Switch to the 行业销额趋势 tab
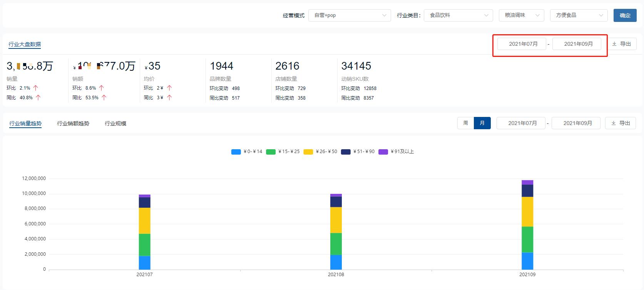 click(x=73, y=123)
